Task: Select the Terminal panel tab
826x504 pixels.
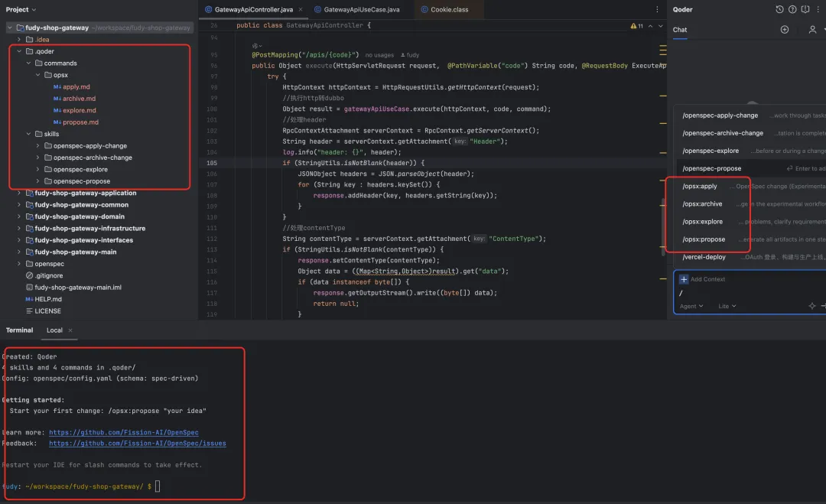Action: tap(19, 330)
